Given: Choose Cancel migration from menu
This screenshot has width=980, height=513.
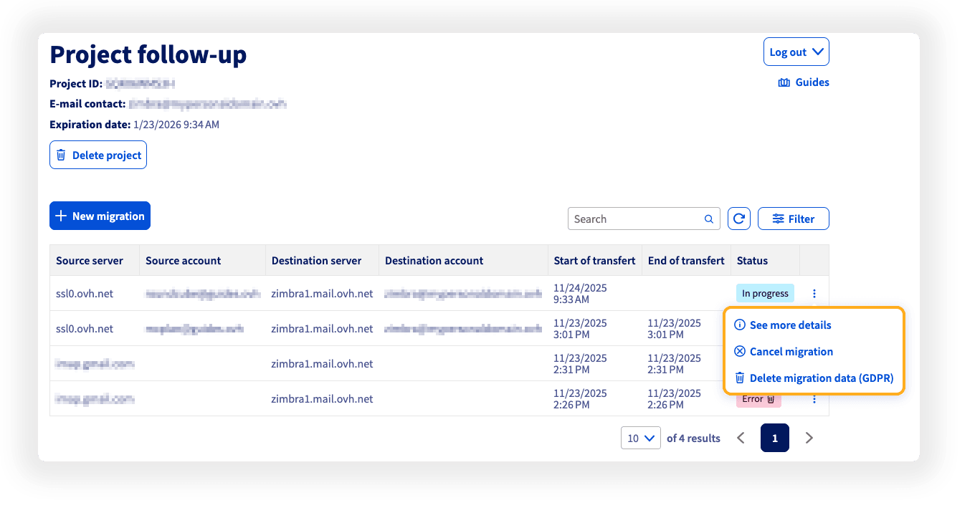Looking at the screenshot, I should pos(784,352).
